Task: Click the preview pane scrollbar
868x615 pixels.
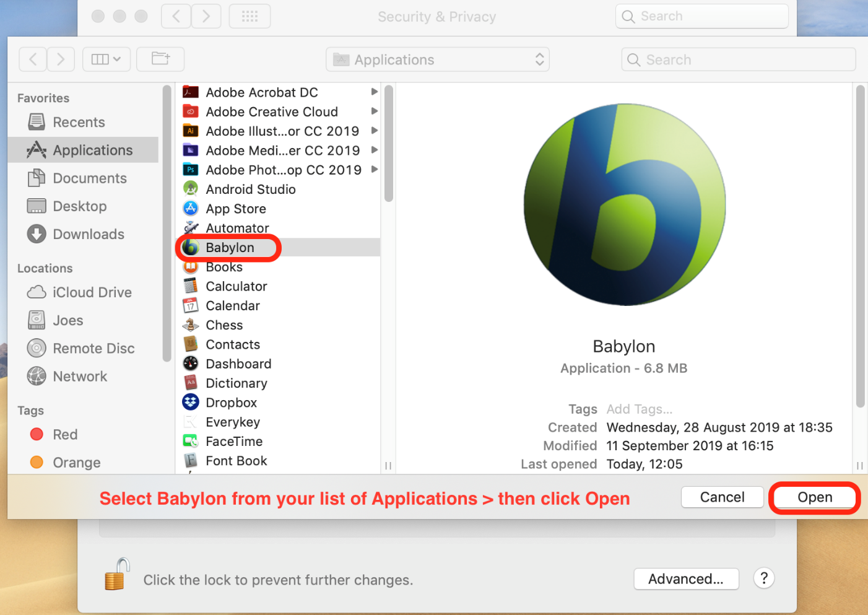Action: click(x=860, y=246)
